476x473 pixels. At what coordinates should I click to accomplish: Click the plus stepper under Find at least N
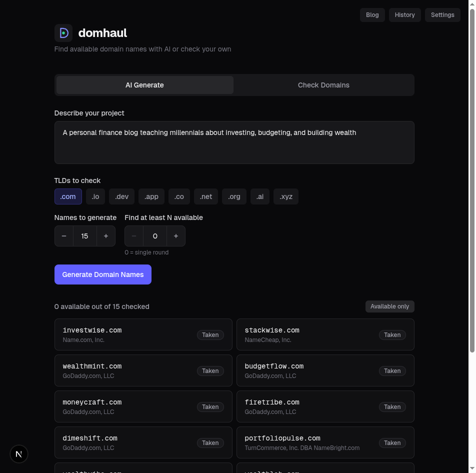click(x=175, y=235)
